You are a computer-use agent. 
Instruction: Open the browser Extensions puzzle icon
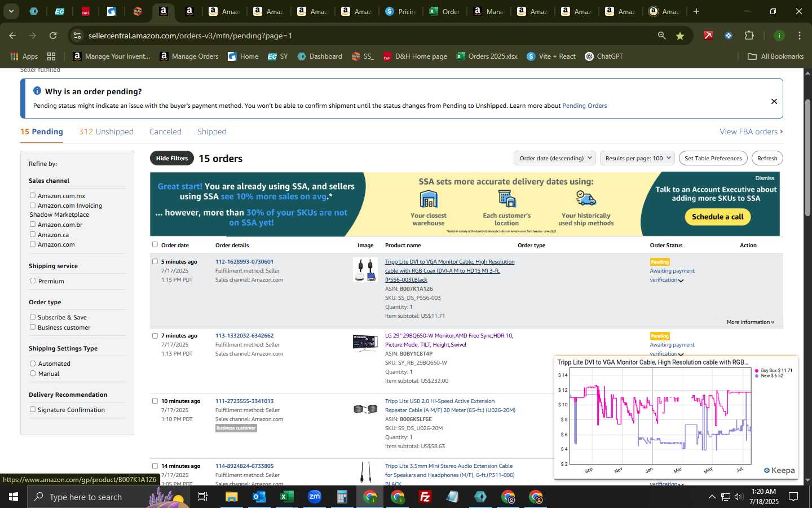tap(749, 36)
